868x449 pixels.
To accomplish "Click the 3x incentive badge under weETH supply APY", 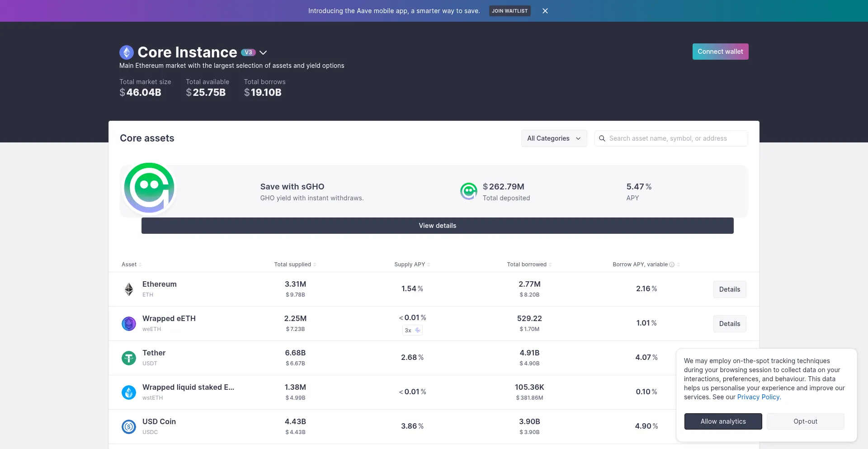I will [412, 331].
